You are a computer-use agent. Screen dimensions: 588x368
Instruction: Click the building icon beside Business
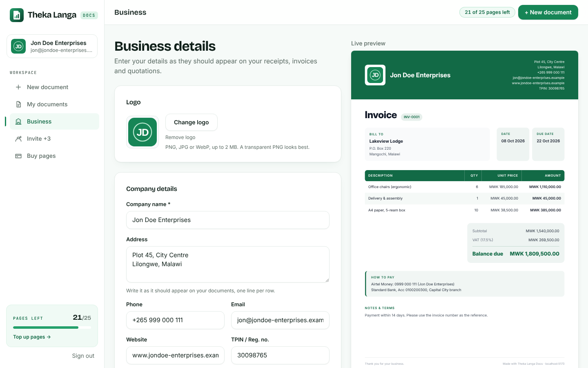pyautogui.click(x=18, y=121)
